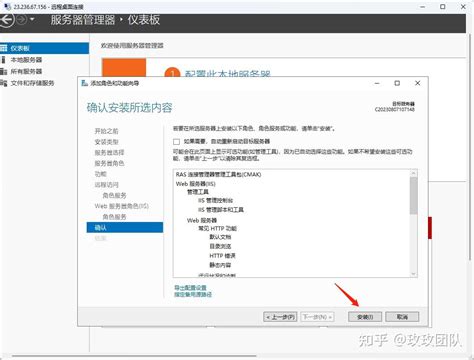Open the 导出配置设置 link
Image resolution: width=474 pixels, height=360 pixels.
pos(190,288)
